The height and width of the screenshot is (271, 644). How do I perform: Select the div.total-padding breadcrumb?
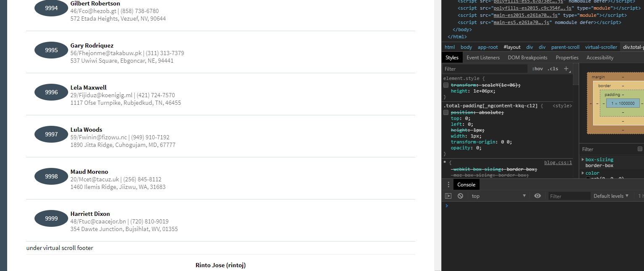[633, 47]
